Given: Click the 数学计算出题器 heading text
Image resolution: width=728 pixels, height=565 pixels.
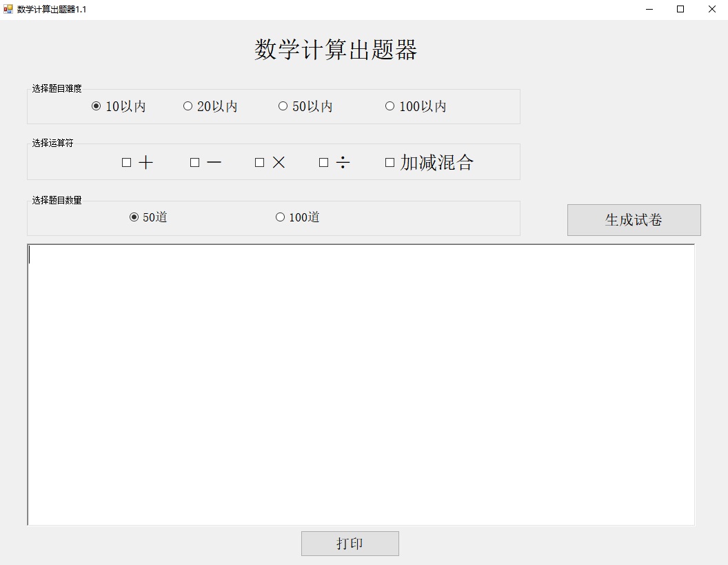Looking at the screenshot, I should click(x=336, y=49).
